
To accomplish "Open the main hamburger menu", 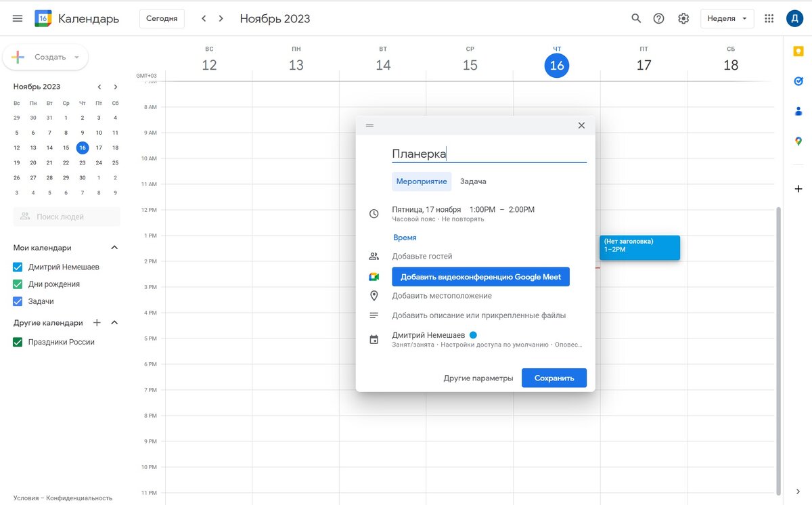I will pos(18,18).
